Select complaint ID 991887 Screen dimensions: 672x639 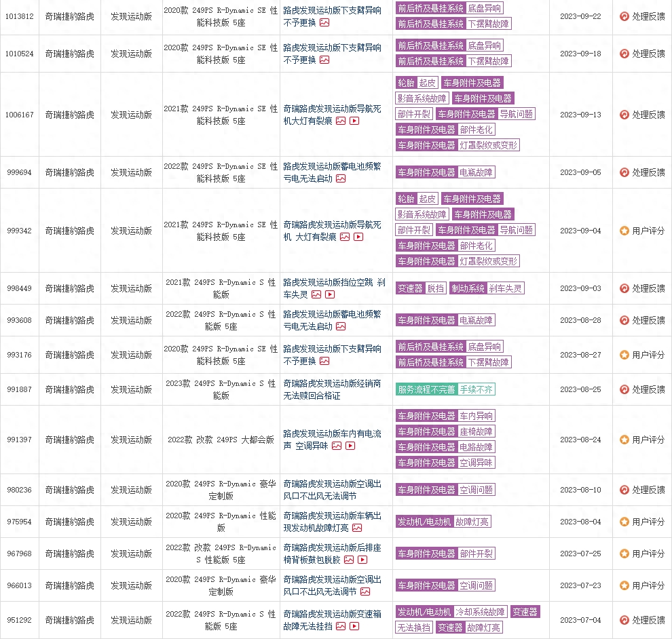(x=19, y=389)
